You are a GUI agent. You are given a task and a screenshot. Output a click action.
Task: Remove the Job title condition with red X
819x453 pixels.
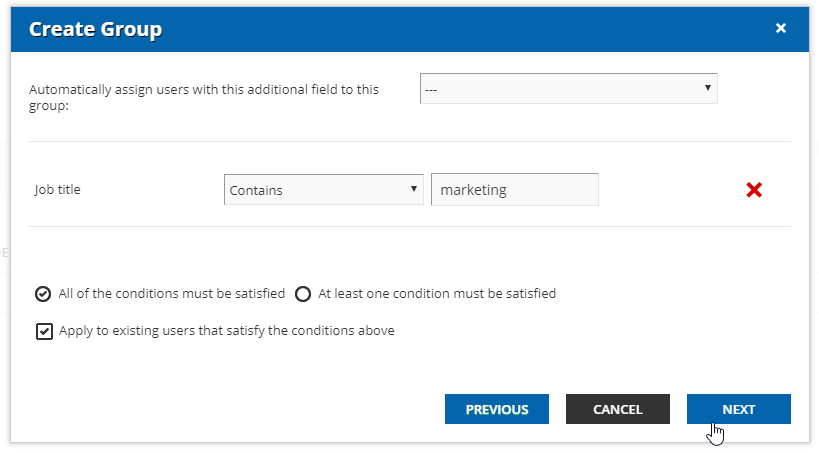(x=754, y=190)
